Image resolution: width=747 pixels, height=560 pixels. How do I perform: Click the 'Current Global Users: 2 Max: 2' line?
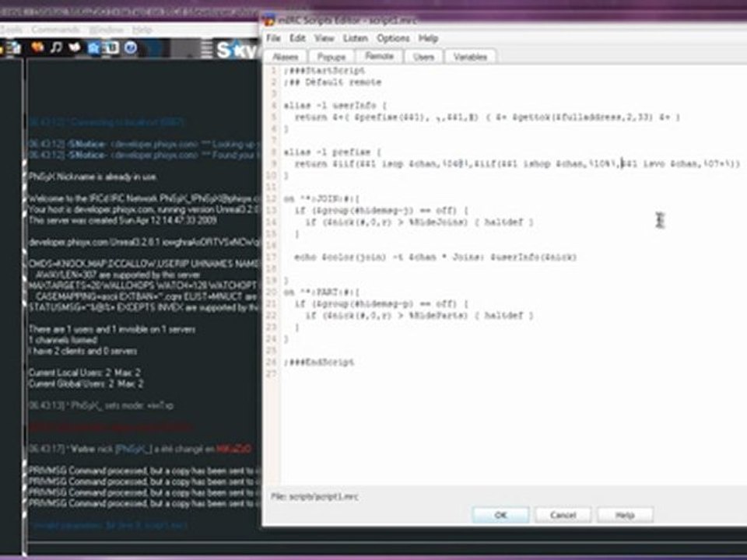86,383
